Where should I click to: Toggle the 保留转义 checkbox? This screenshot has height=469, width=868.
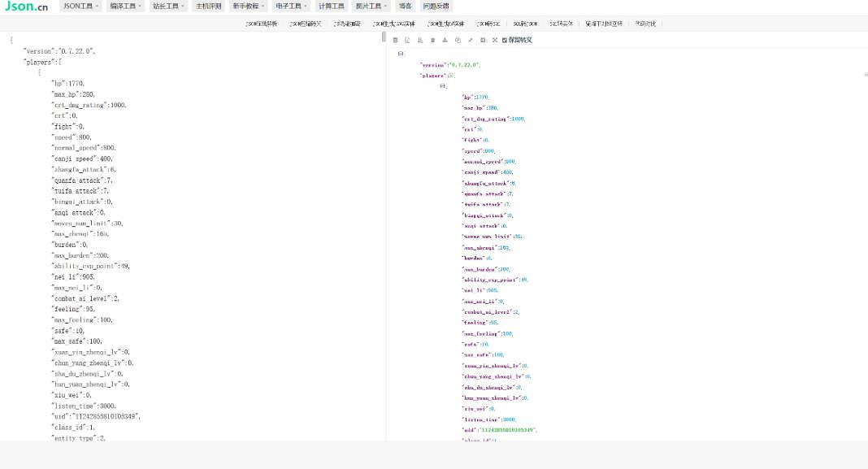505,40
